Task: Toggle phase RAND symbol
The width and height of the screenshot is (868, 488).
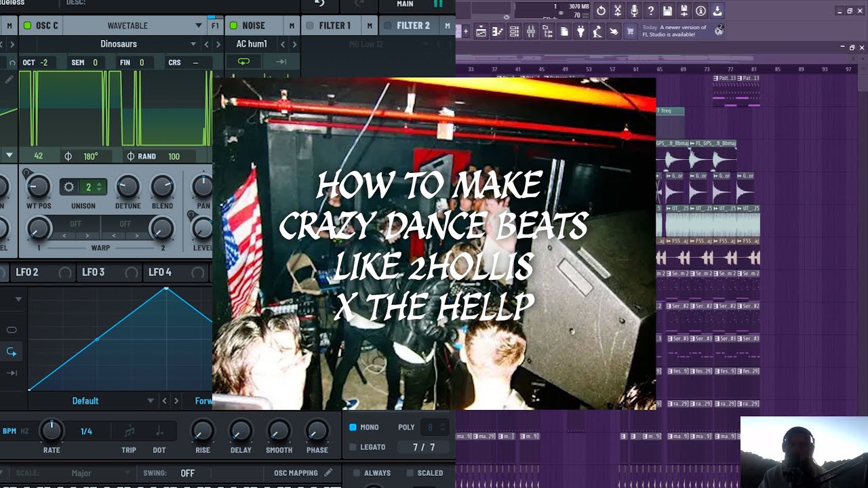Action: 131,156
